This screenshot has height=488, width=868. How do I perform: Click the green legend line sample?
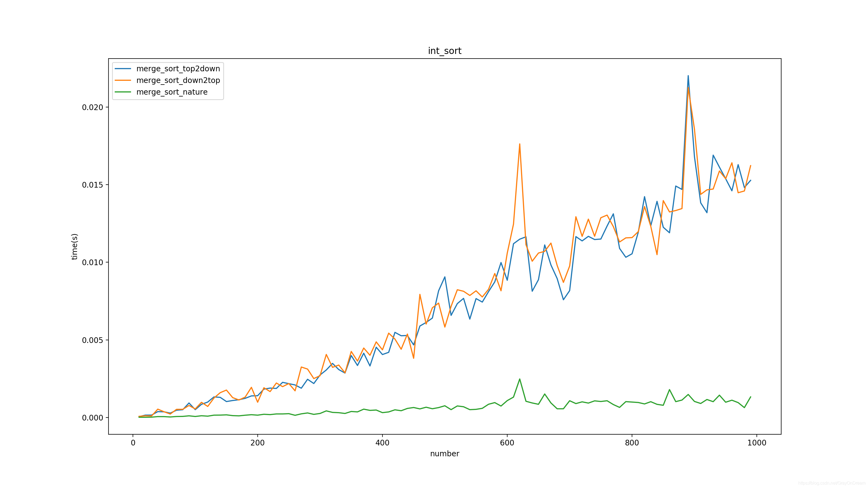(x=123, y=92)
